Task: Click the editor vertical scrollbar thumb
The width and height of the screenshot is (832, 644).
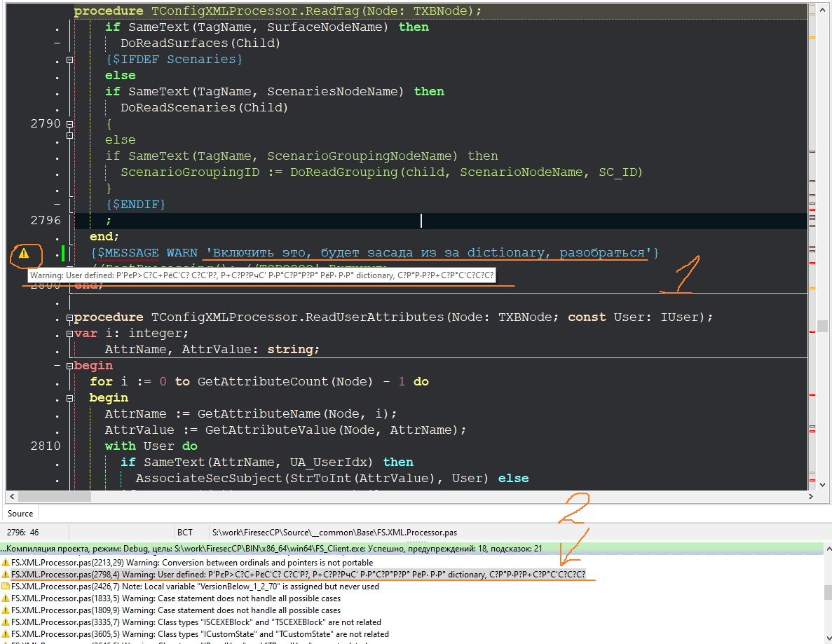Action: tap(822, 326)
